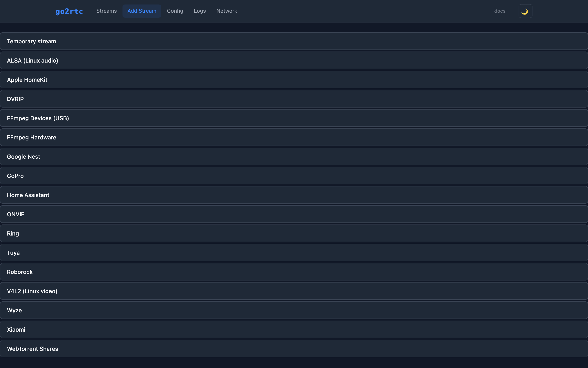Open the Config tab
Image resolution: width=588 pixels, height=368 pixels.
(175, 11)
